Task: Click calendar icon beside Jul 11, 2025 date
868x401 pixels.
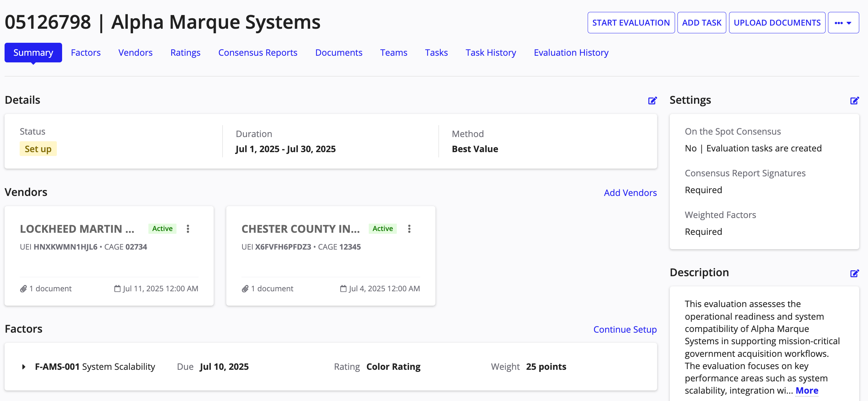Action: point(118,288)
